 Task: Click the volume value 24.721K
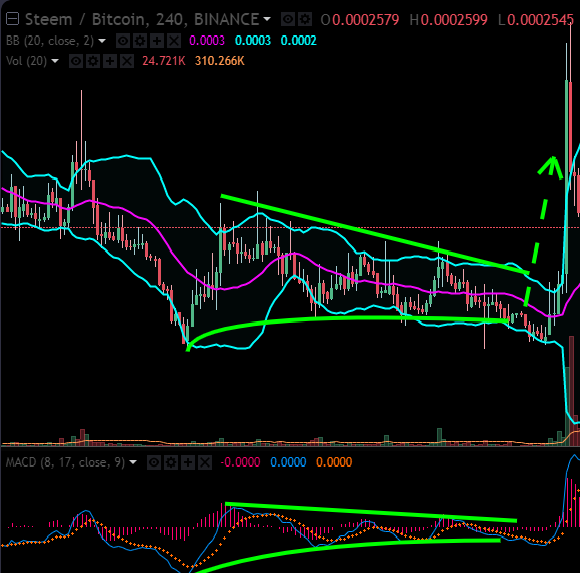(x=164, y=61)
